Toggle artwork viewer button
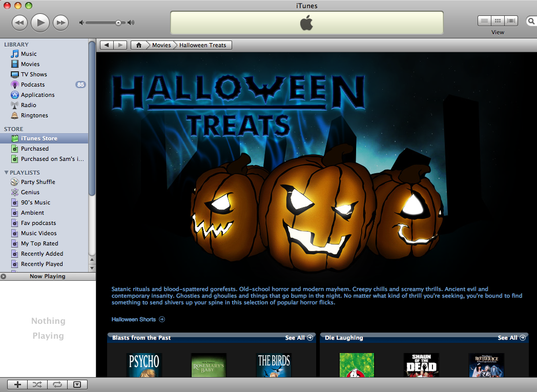The width and height of the screenshot is (537, 392). point(77,385)
